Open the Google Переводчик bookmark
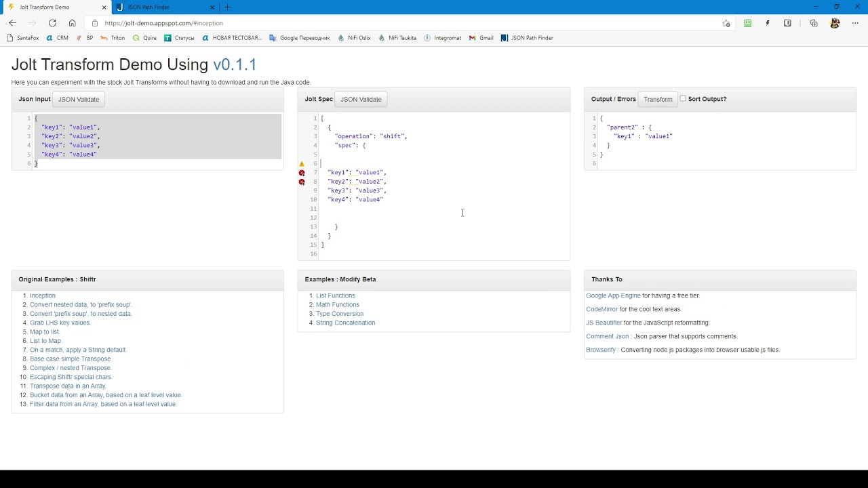 click(299, 38)
